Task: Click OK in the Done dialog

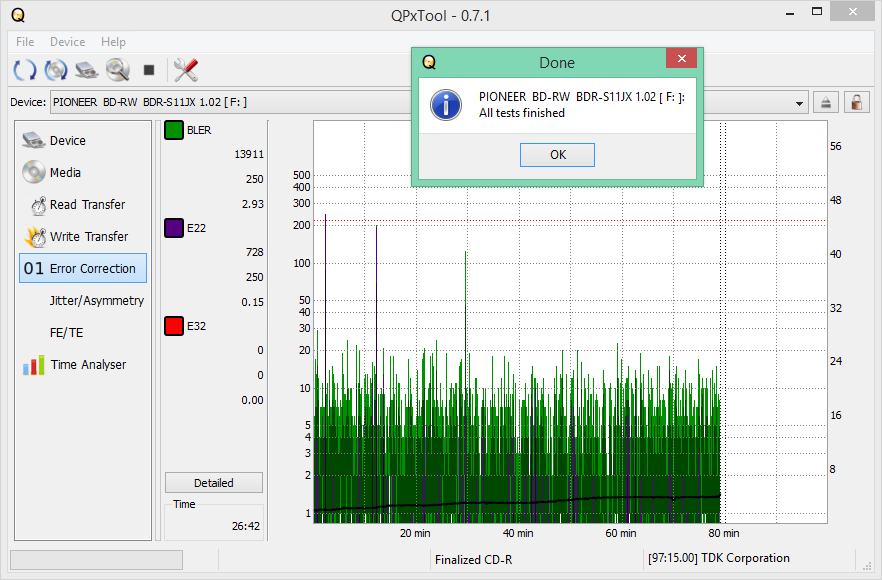Action: tap(557, 155)
